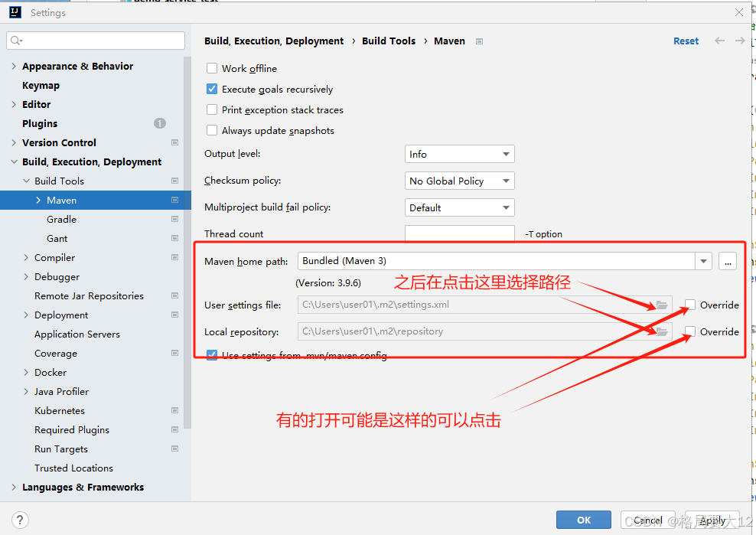Select Keymap in settings tree
Image resolution: width=756 pixels, height=535 pixels.
pyautogui.click(x=41, y=86)
